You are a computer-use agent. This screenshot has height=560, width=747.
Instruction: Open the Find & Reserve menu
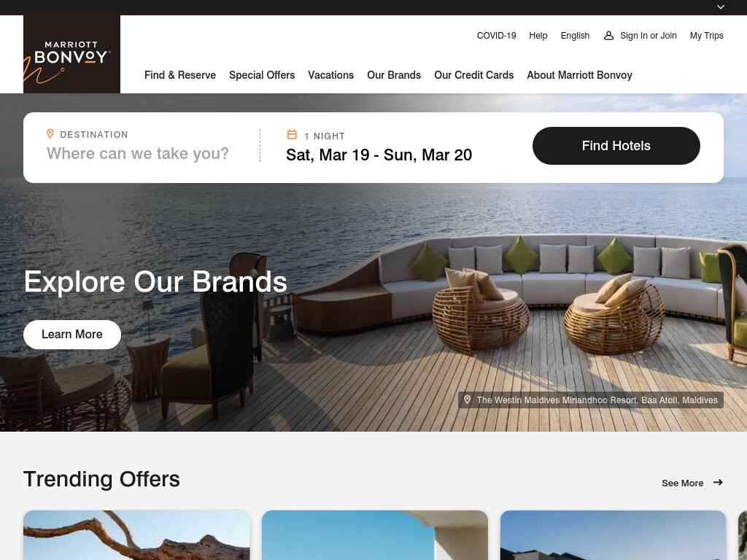tap(180, 75)
